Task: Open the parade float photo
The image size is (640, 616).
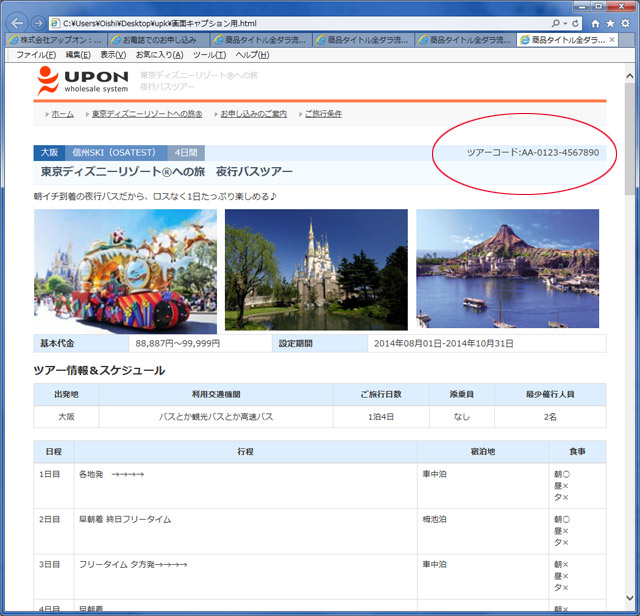Action: 125,271
